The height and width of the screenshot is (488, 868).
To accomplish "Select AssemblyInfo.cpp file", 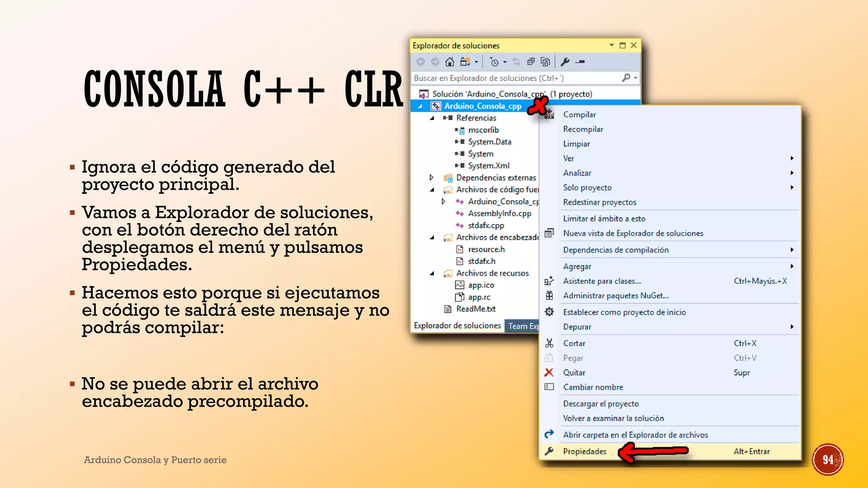I will click(500, 213).
